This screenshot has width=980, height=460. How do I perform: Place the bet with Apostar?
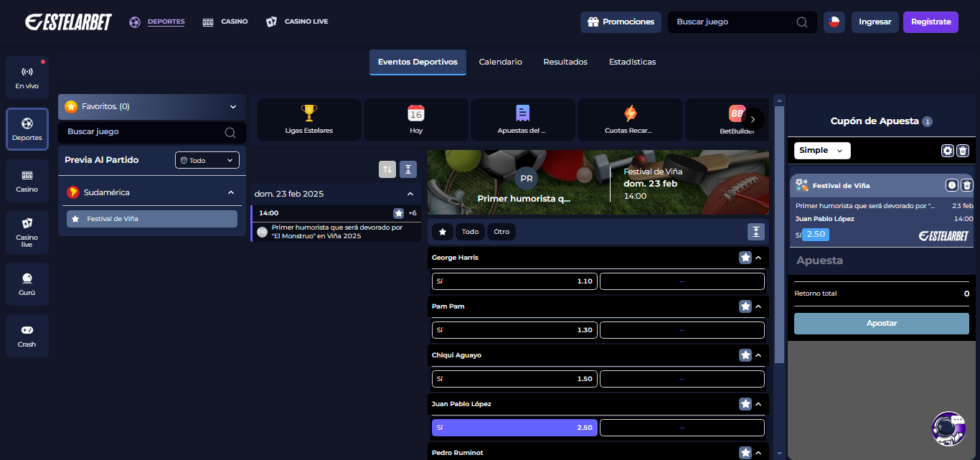pos(882,324)
